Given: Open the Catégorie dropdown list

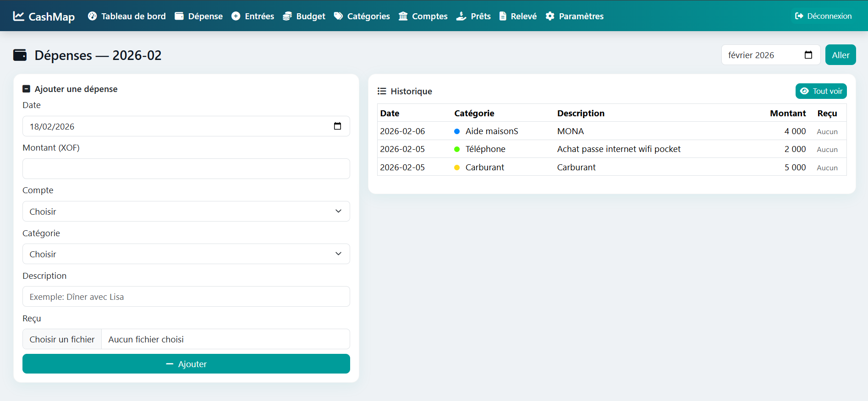Looking at the screenshot, I should pos(186,254).
